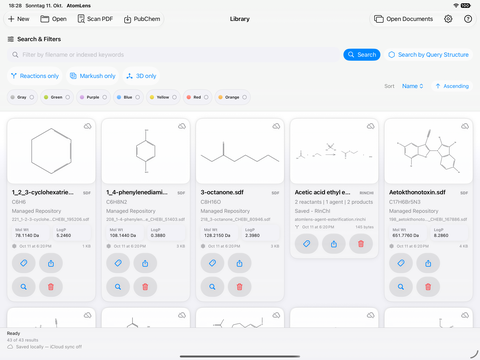This screenshot has height=360, width=480.
Task: Select the Aetokthonotoxin.sdf filename
Action: click(x=417, y=192)
